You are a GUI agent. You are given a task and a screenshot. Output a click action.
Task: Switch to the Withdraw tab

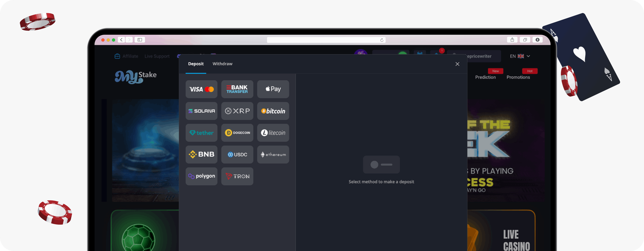click(222, 64)
